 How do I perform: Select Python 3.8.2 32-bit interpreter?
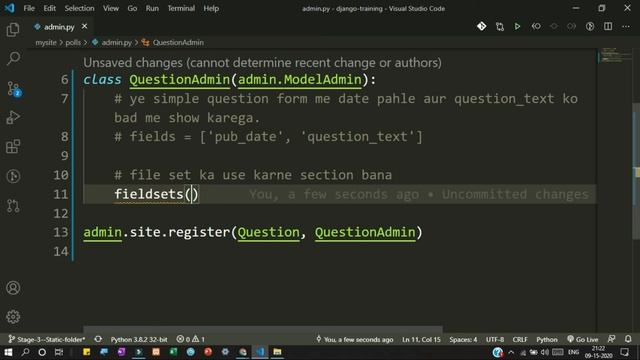click(139, 339)
